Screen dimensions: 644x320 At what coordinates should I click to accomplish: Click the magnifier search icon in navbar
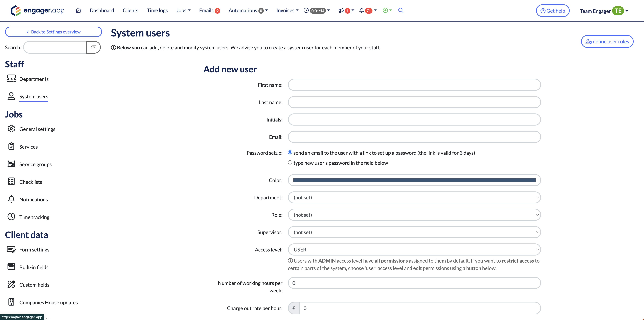[x=400, y=10]
